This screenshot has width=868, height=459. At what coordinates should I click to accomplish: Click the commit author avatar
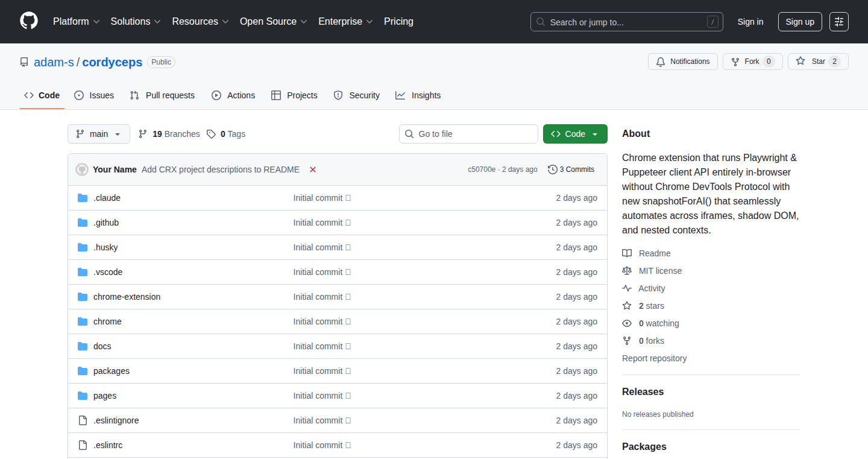[x=82, y=169]
